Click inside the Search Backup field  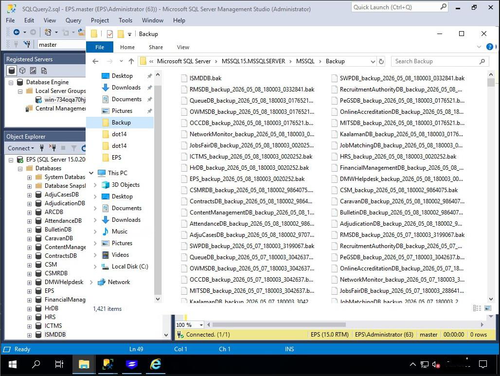439,61
